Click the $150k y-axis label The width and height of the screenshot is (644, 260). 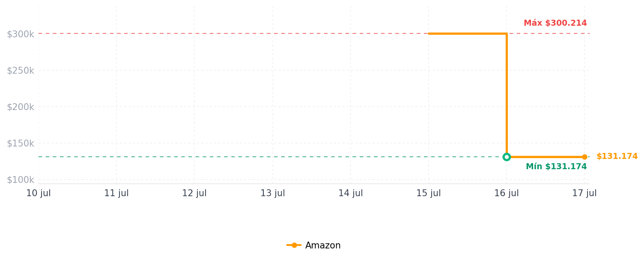[20, 143]
